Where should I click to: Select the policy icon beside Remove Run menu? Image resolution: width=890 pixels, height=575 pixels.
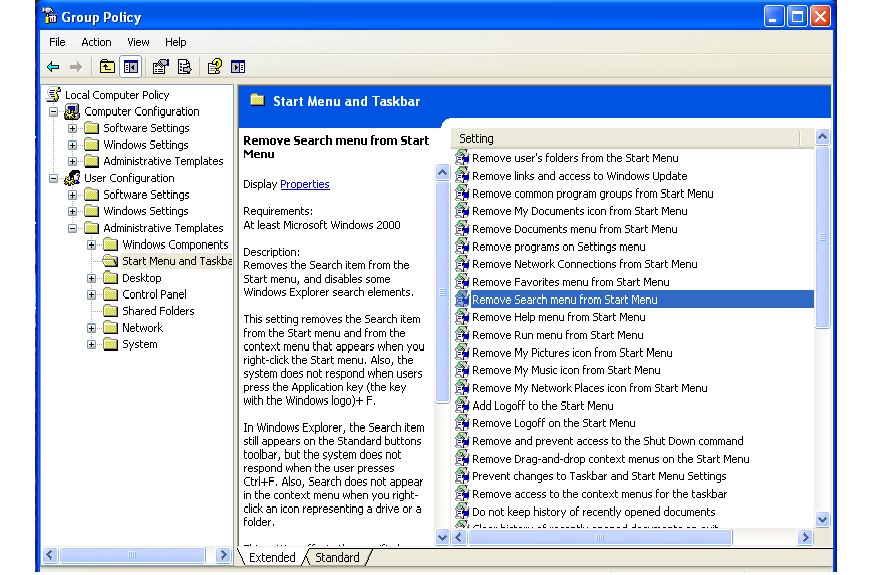pos(462,334)
